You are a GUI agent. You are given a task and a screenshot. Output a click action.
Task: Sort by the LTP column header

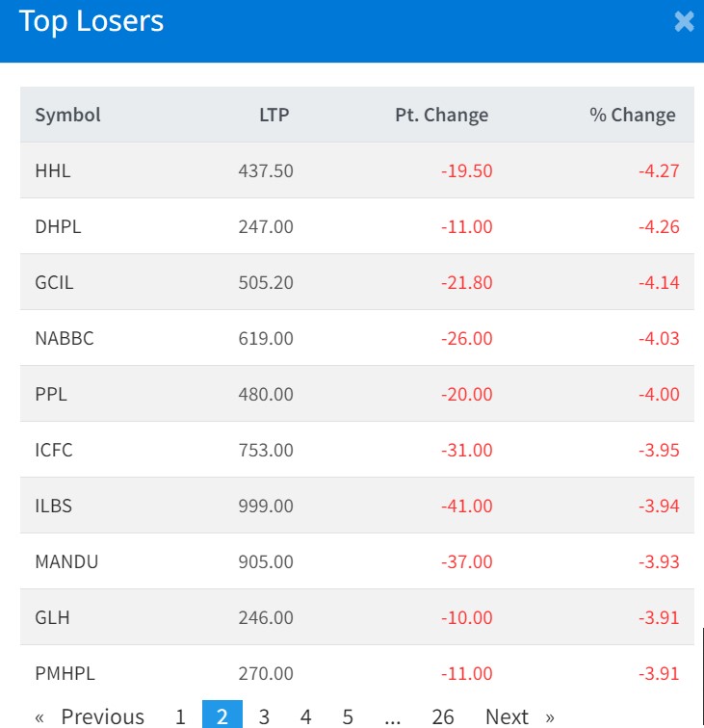[x=274, y=115]
